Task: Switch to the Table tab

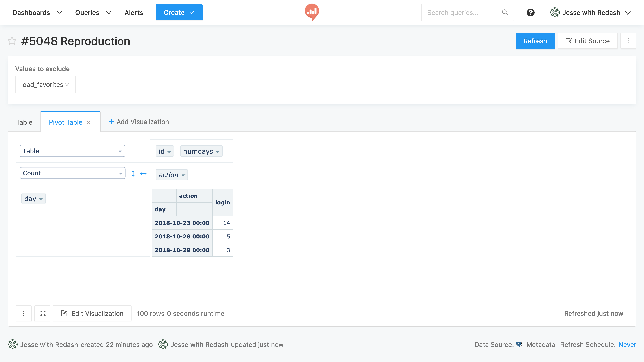Action: point(24,122)
